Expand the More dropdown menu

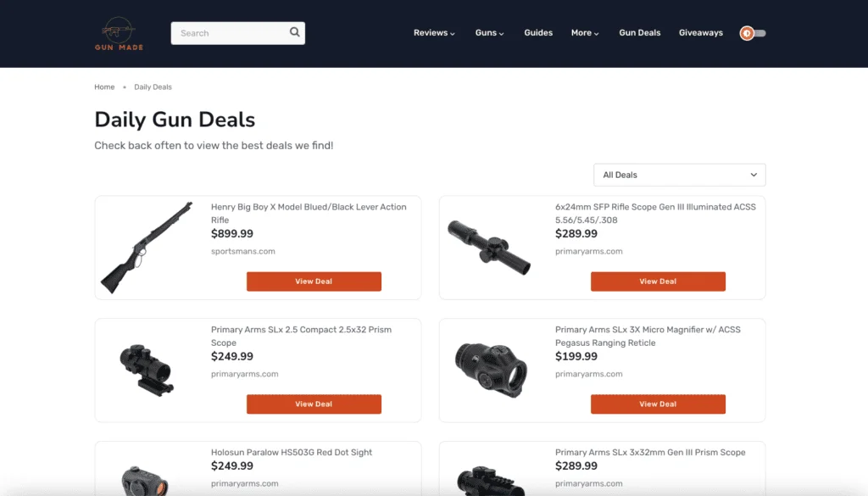coord(583,32)
